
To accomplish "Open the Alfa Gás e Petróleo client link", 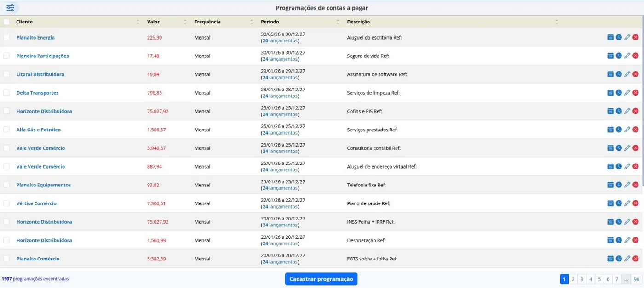I will [x=39, y=130].
